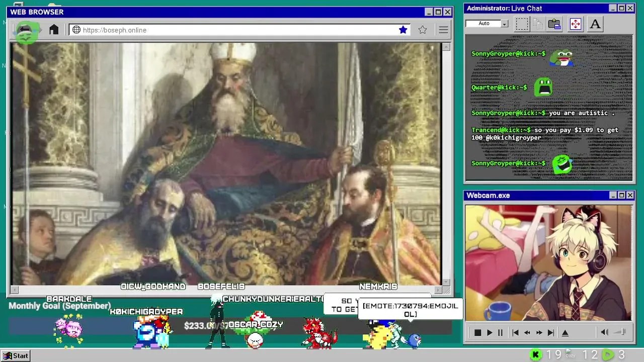Click the Pause button in Webcam.exe
The height and width of the screenshot is (362, 644).
500,333
